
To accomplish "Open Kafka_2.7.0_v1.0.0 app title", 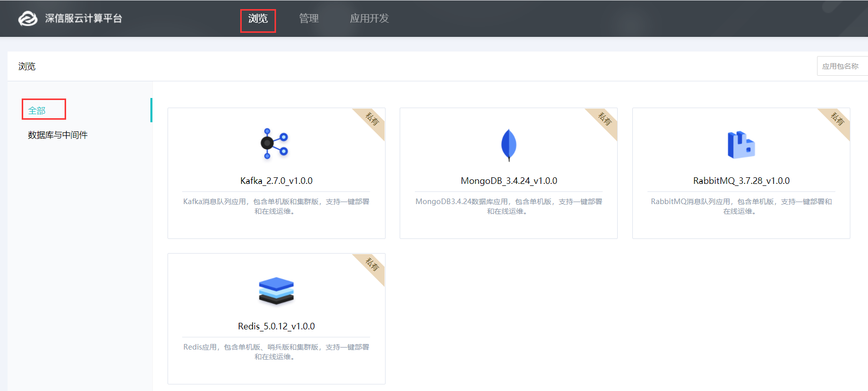I will [277, 181].
